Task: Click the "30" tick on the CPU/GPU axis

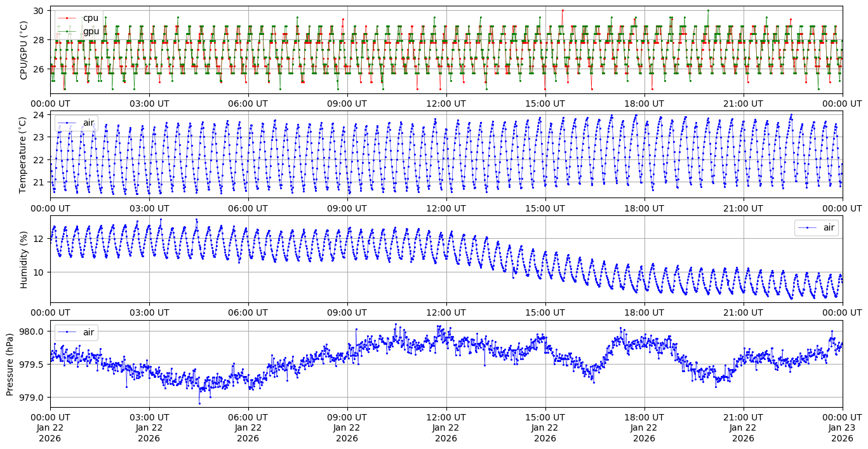Action: (x=38, y=11)
